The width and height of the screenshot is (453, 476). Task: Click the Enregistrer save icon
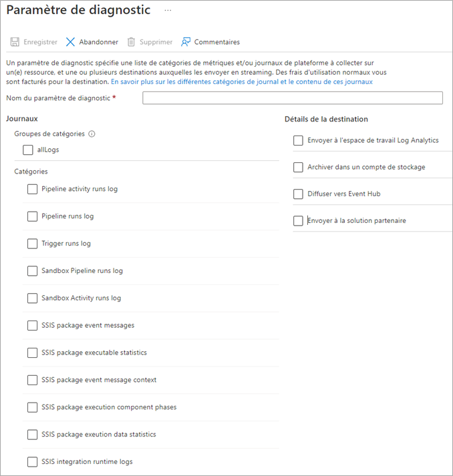pyautogui.click(x=15, y=42)
